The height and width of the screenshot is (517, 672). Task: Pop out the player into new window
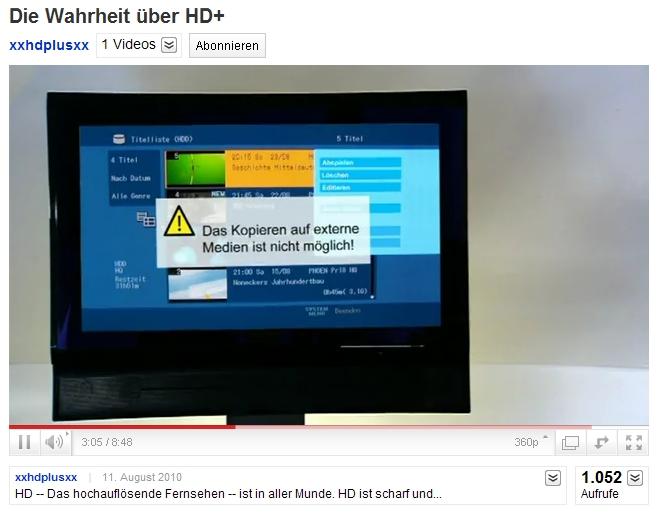pyautogui.click(x=570, y=442)
